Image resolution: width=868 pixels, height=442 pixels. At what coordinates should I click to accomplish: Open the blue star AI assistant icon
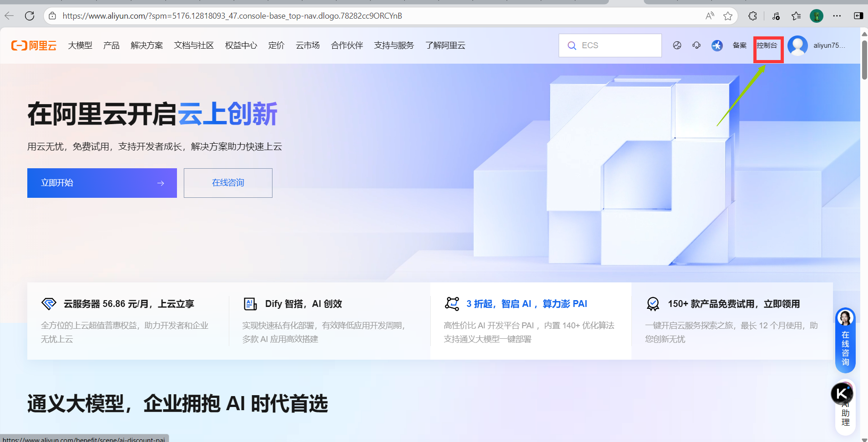[x=717, y=45]
